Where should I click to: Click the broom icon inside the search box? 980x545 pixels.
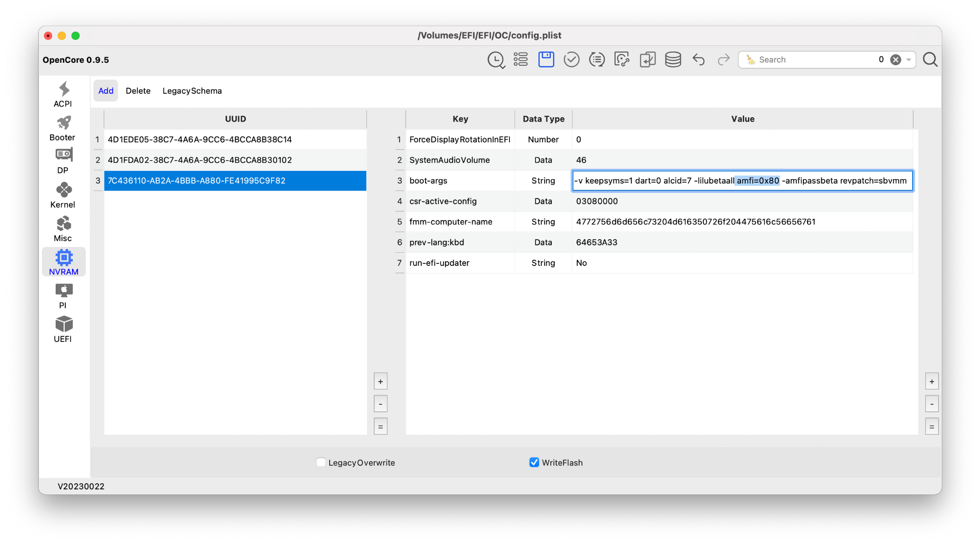pos(750,60)
